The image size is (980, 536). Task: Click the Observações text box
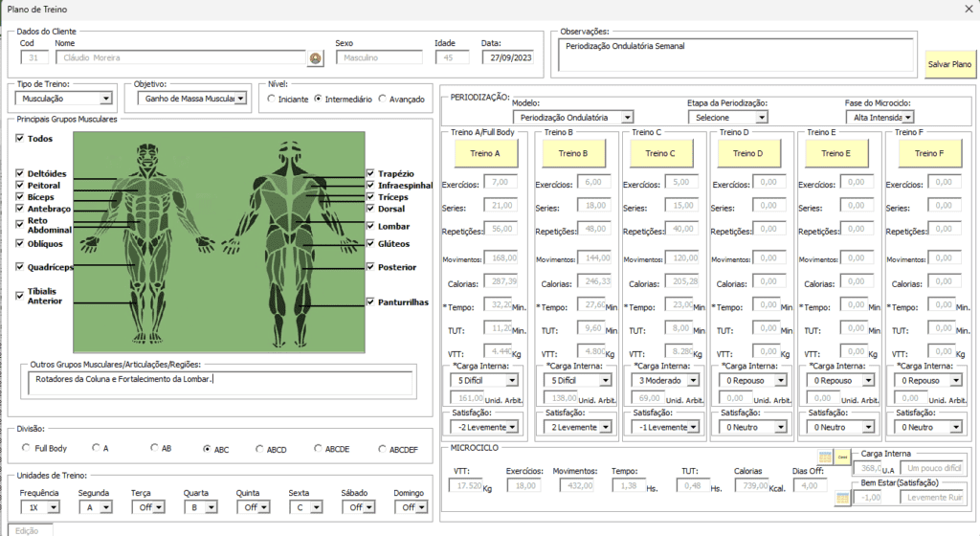[x=736, y=55]
